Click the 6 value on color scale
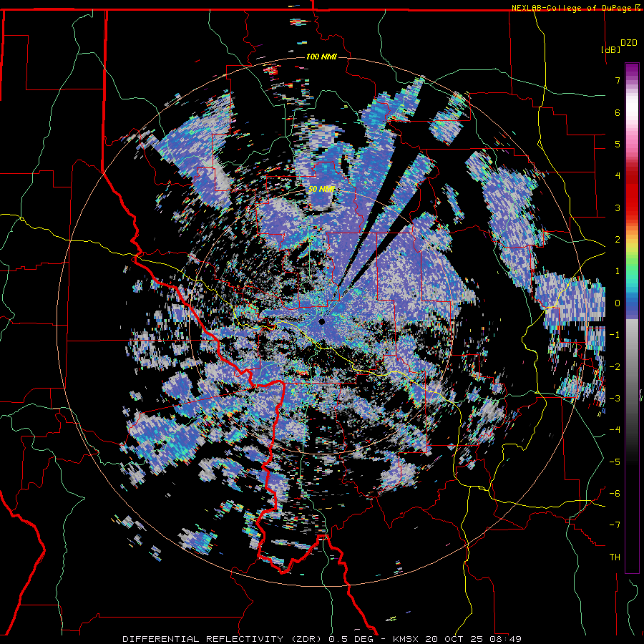644x644 pixels. (618, 112)
